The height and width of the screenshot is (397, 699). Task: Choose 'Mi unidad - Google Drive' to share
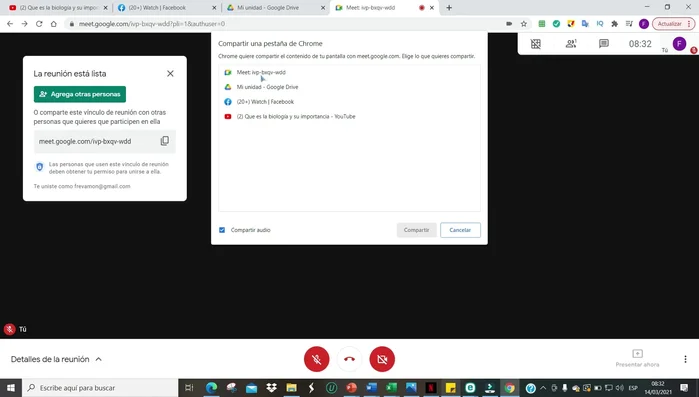[x=349, y=87]
